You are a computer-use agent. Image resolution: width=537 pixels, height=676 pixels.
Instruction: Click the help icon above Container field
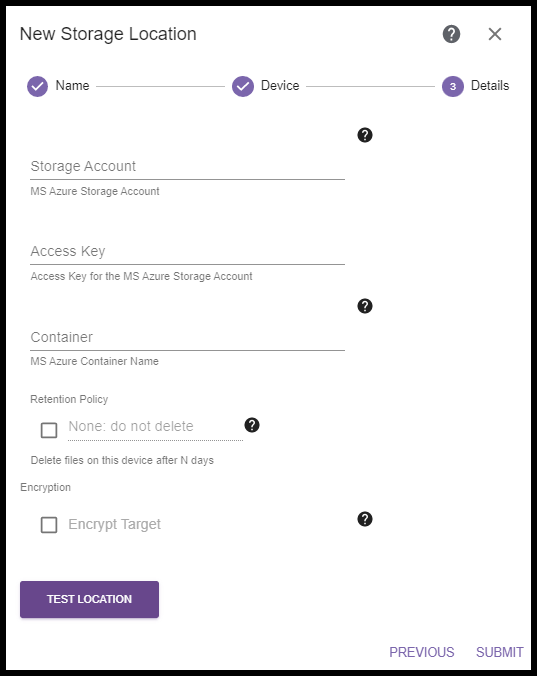coord(365,306)
